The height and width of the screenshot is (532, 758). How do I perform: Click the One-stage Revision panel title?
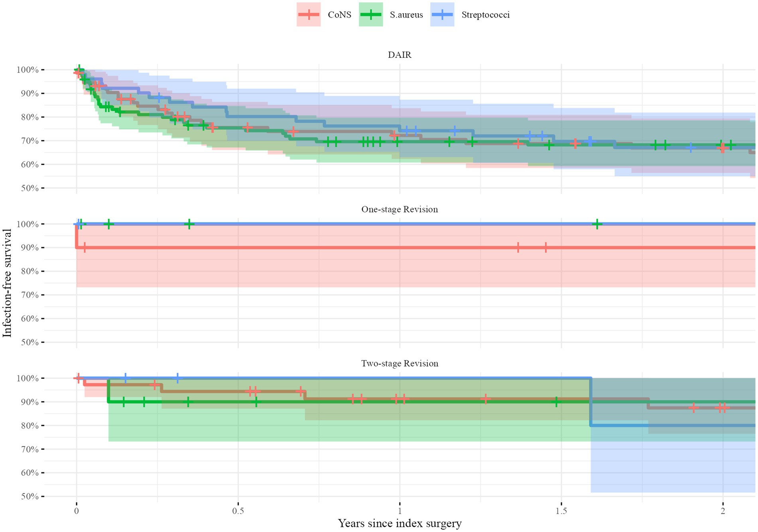click(400, 209)
